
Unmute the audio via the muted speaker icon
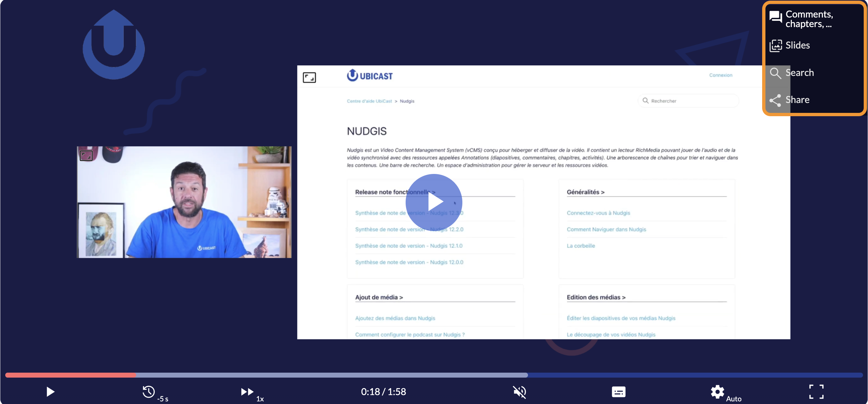(520, 392)
